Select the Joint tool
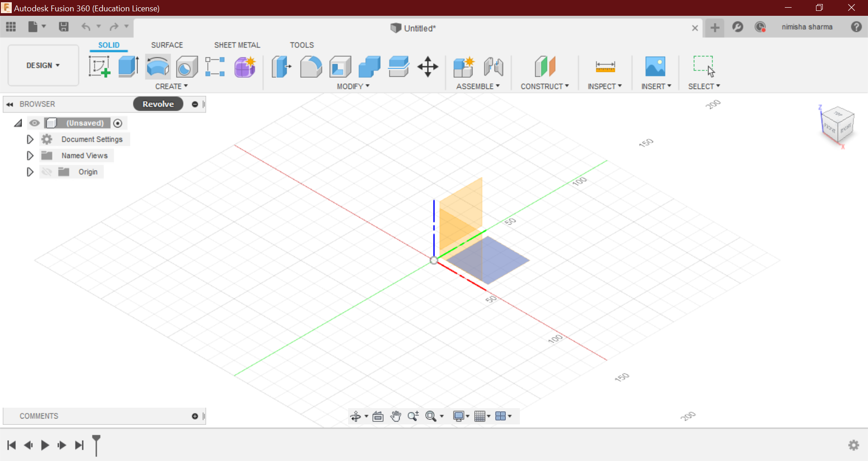Image resolution: width=868 pixels, height=461 pixels. pos(493,66)
